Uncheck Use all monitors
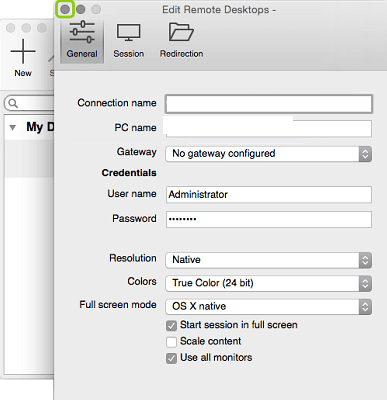The height and width of the screenshot is (400, 387). point(171,358)
